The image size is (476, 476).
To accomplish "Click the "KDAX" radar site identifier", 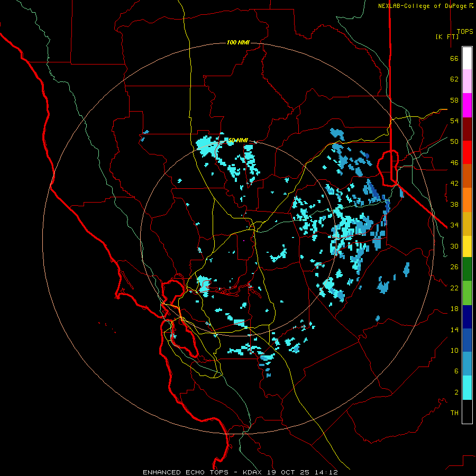I will [253, 472].
